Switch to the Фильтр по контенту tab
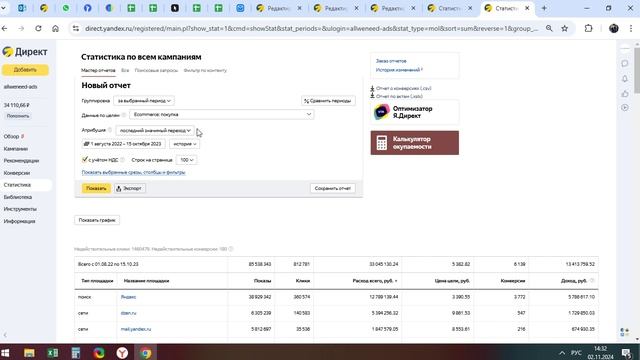The image size is (640, 360). 205,70
